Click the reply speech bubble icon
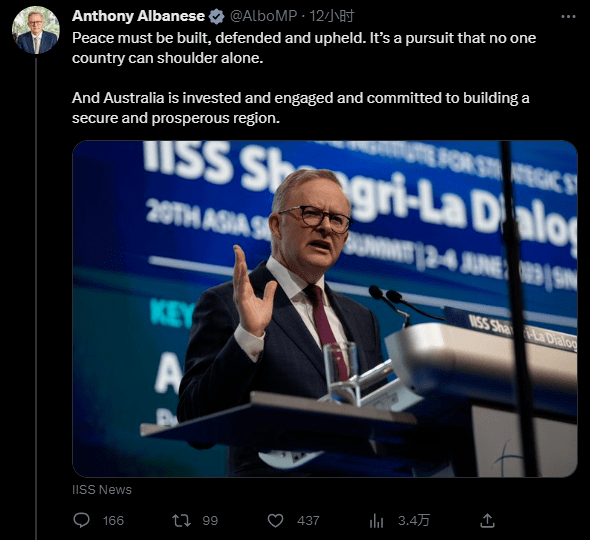590x540 pixels. coord(81,520)
